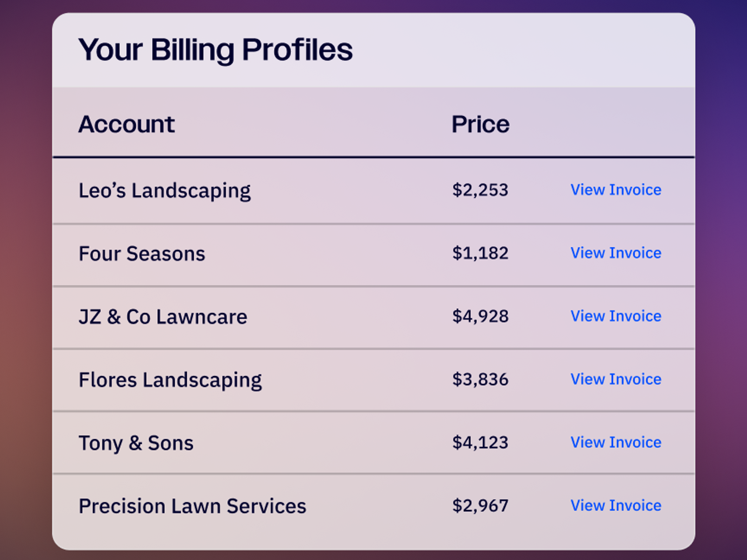Open View Invoice for Leo's Landscaping
This screenshot has height=560, width=747.
tap(615, 190)
